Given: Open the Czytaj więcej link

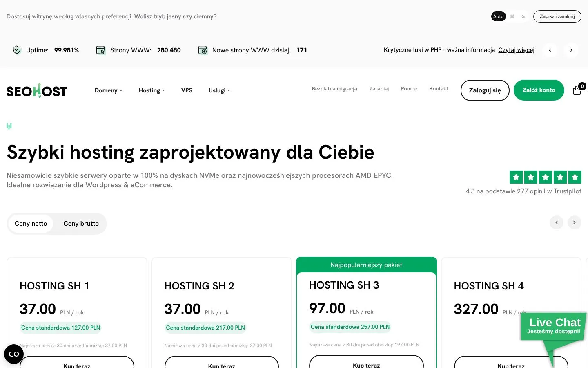Looking at the screenshot, I should pos(516,50).
